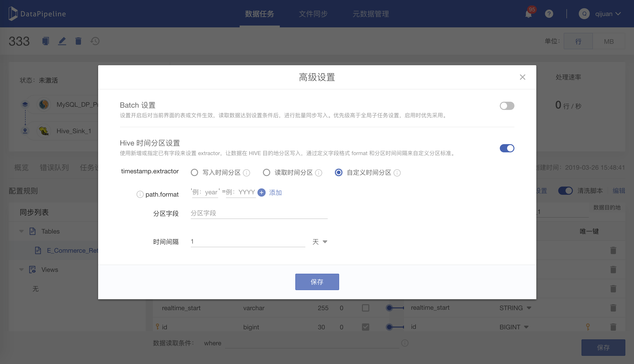Image resolution: width=634 pixels, height=364 pixels.
Task: Select 读取时间分区 radio button
Action: tap(266, 172)
